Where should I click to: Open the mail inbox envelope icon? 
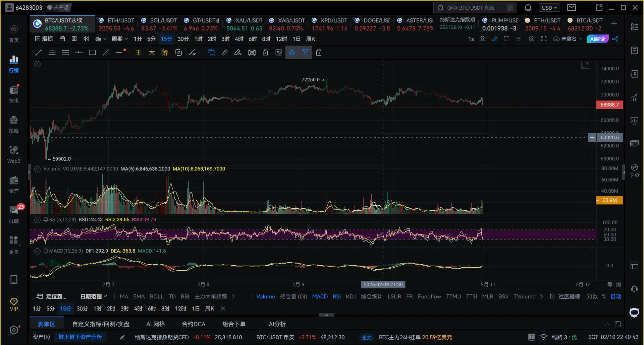point(572,8)
